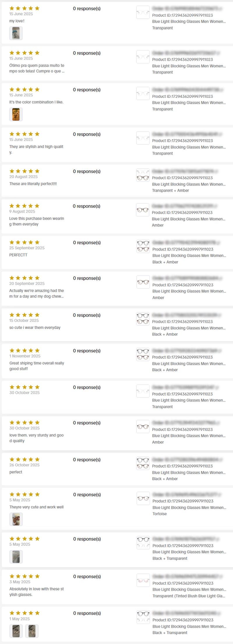Image resolution: width=233 pixels, height=644 pixels.
Task: Expand truncated review "Actually we're amazing had the"
Action: tap(36, 293)
